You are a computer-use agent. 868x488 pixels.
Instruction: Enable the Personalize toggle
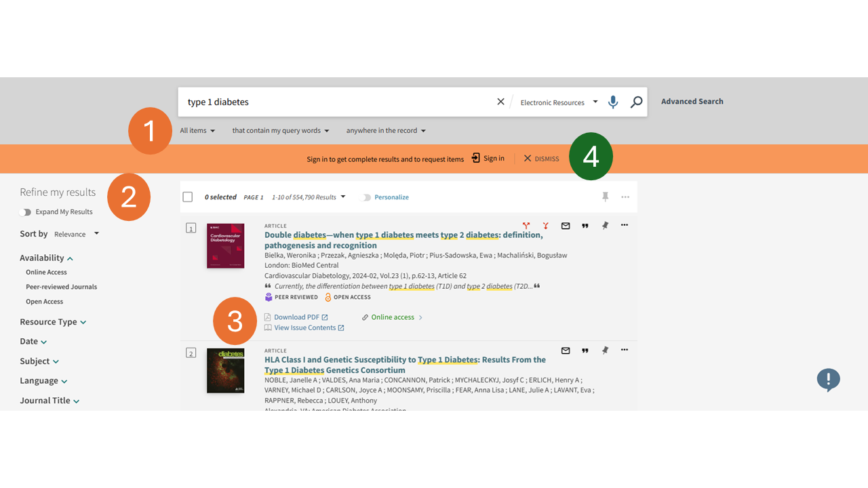pyautogui.click(x=367, y=197)
